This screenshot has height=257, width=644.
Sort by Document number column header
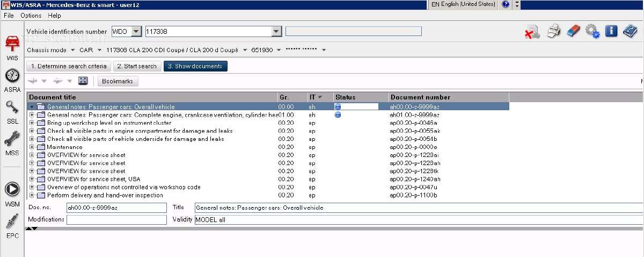point(449,97)
